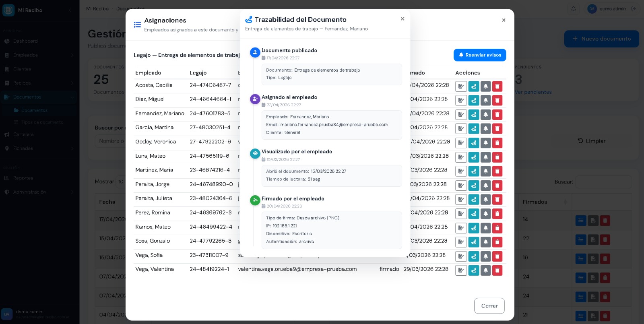Screen dimensions: 644x324
Task: Open traceability for Luna, Mateo row
Action: click(474, 157)
